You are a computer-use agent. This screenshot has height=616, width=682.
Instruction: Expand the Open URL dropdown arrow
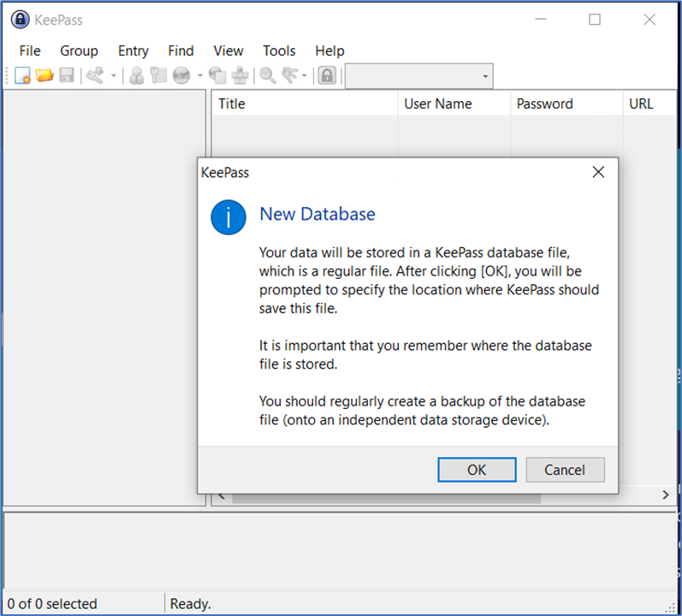coord(200,76)
